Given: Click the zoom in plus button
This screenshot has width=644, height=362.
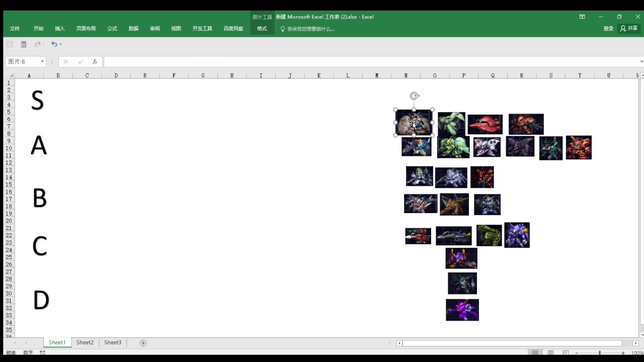Looking at the screenshot, I should (623, 353).
